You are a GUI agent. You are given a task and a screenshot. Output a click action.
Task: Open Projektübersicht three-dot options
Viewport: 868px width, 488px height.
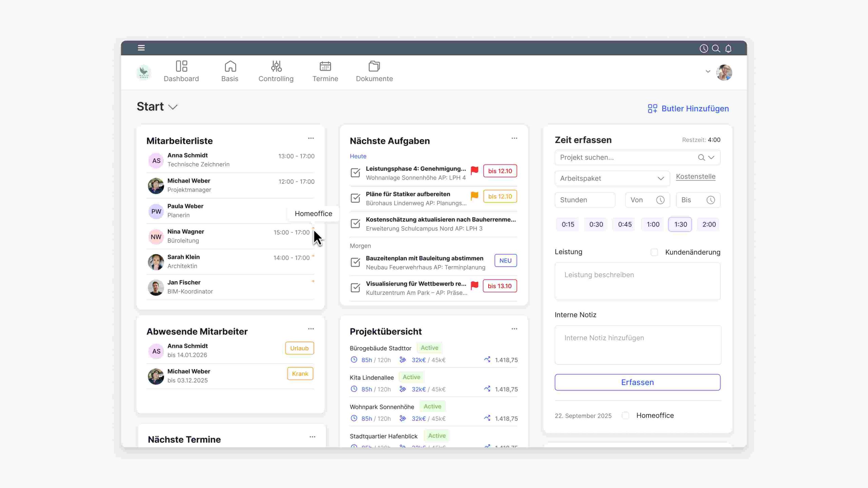(x=514, y=329)
